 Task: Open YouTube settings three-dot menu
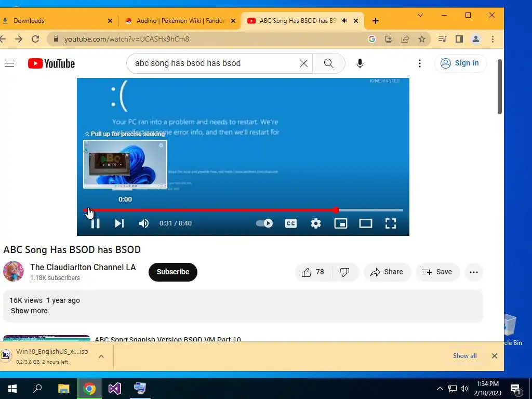point(420,63)
